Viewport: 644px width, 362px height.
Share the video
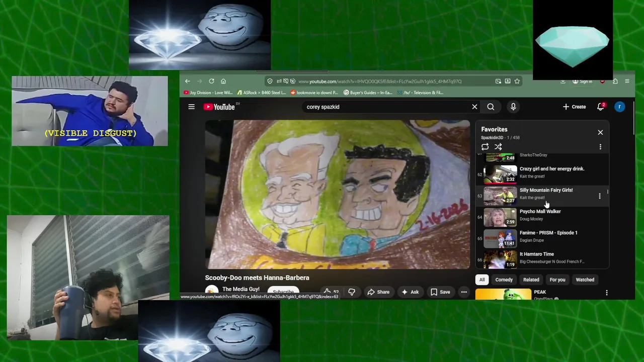(378, 292)
